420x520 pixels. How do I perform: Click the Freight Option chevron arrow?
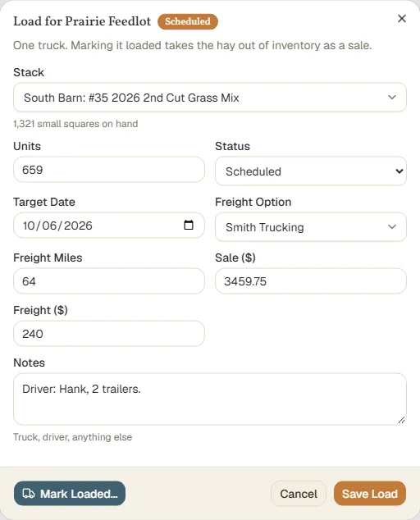pos(392,227)
